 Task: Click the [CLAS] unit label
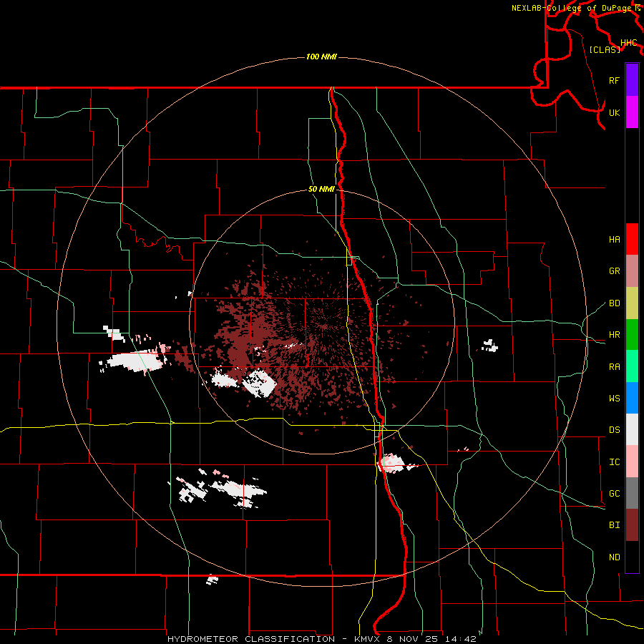(605, 49)
